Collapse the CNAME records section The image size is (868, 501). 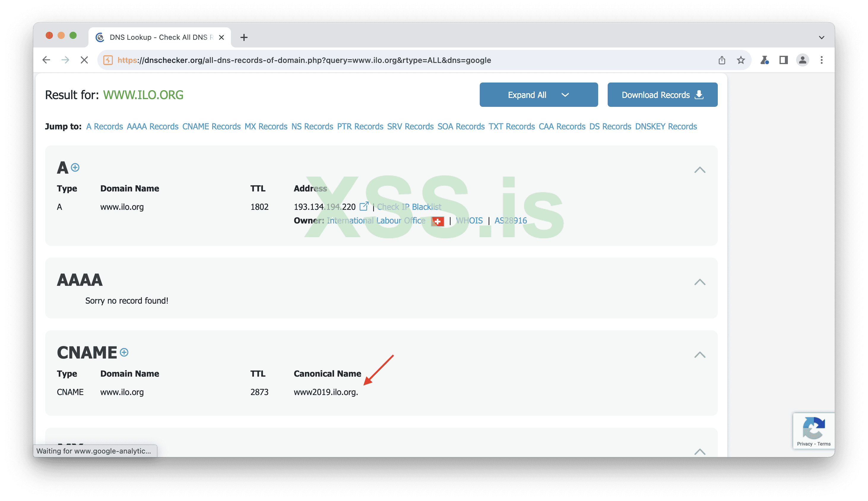click(699, 355)
